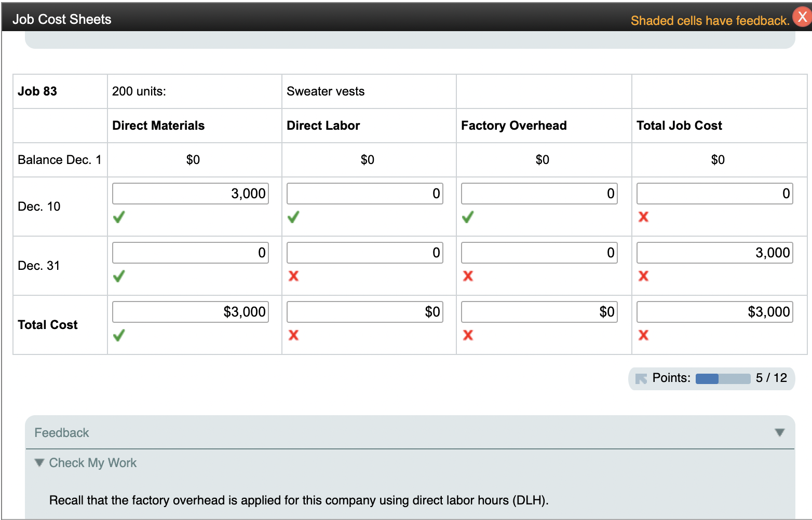Image resolution: width=812 pixels, height=520 pixels.
Task: Click the Feedback heading text
Action: click(x=61, y=432)
